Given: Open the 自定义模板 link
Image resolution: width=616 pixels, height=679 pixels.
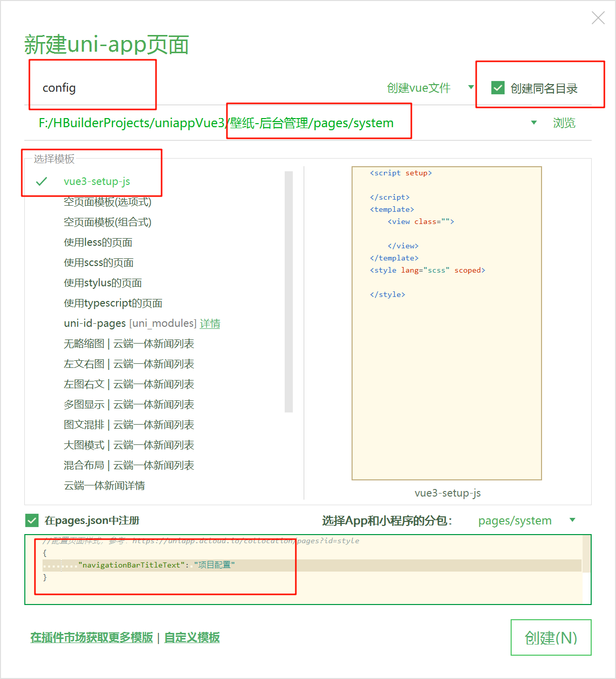Looking at the screenshot, I should [x=192, y=637].
